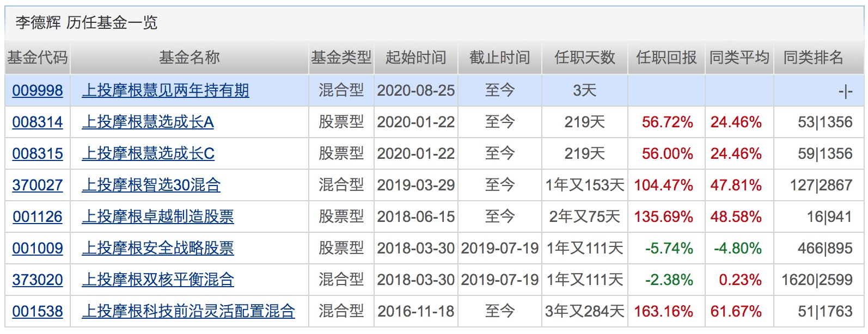The image size is (868, 334).
Task: Select return value 56.00%
Action: pyautogui.click(x=667, y=153)
